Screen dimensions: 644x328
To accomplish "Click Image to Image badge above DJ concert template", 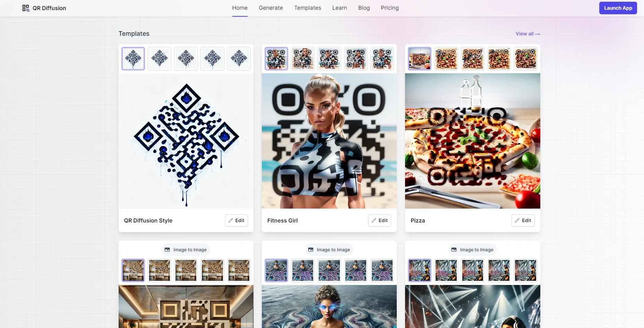I will [x=473, y=250].
